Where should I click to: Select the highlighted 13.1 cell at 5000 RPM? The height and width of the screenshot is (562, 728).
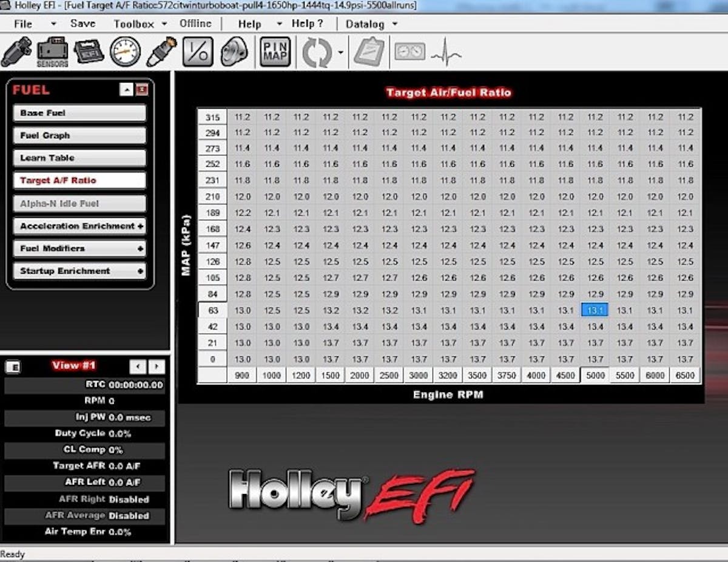[595, 310]
